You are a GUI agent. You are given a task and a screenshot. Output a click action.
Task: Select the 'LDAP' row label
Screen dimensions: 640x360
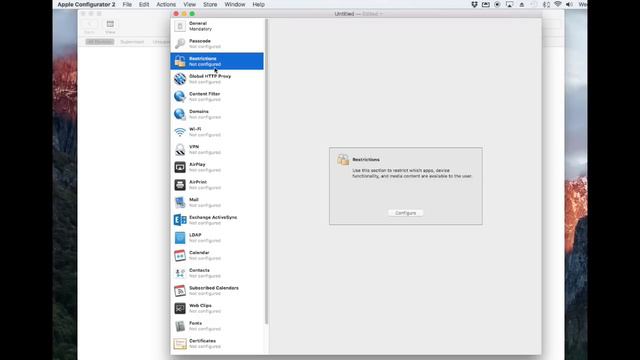pyautogui.click(x=195, y=235)
